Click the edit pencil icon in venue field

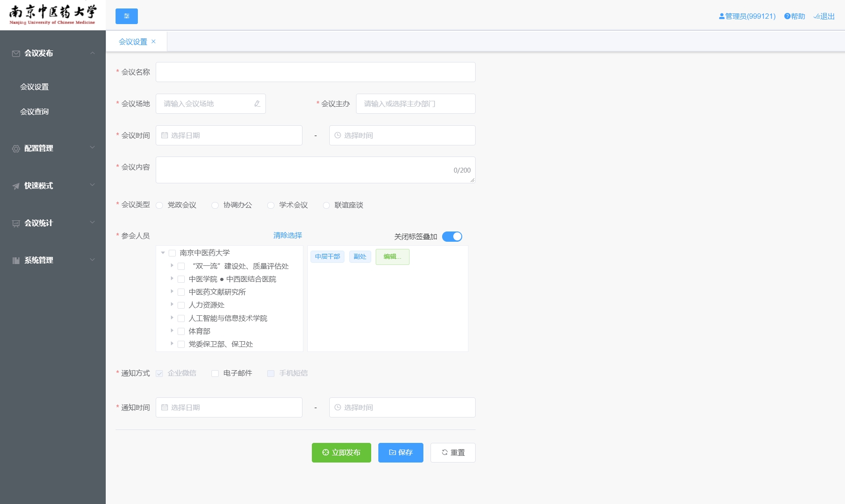click(x=257, y=103)
